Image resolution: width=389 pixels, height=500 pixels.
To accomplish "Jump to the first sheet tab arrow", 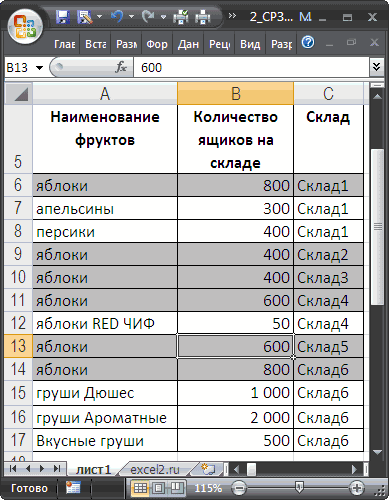I will click(x=13, y=469).
